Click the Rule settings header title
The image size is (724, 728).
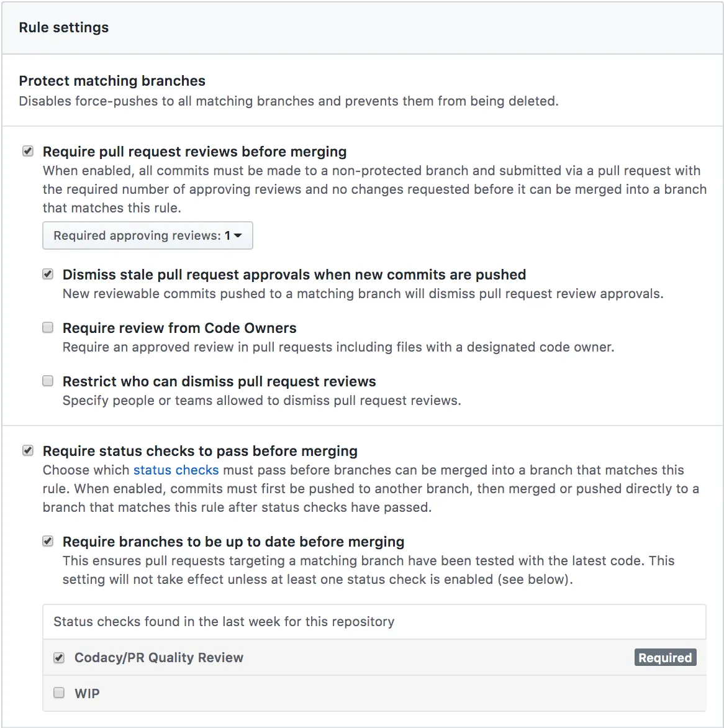[64, 27]
